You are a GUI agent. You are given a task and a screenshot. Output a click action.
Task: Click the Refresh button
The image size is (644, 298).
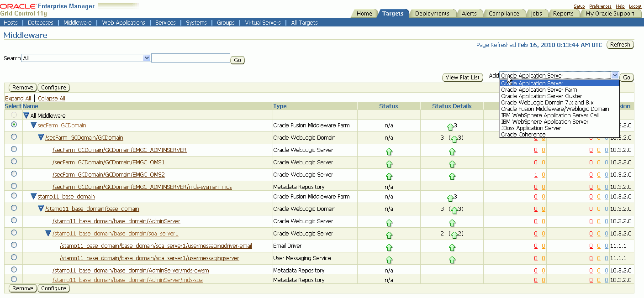point(620,45)
